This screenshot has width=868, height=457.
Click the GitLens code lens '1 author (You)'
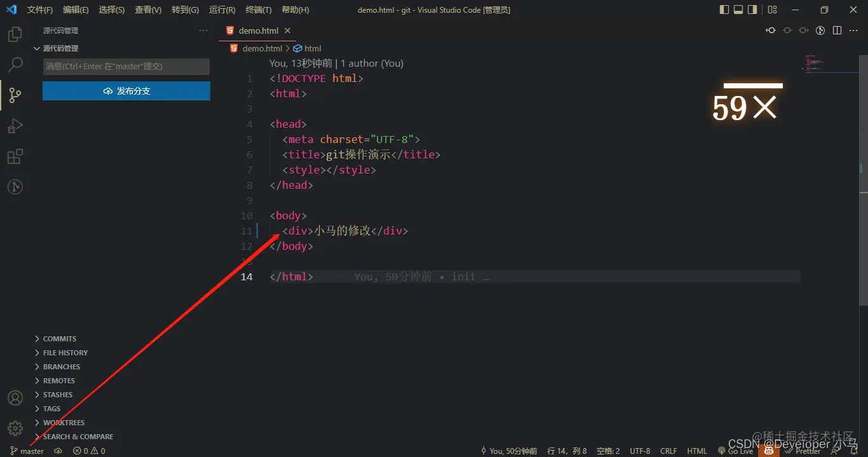[372, 64]
